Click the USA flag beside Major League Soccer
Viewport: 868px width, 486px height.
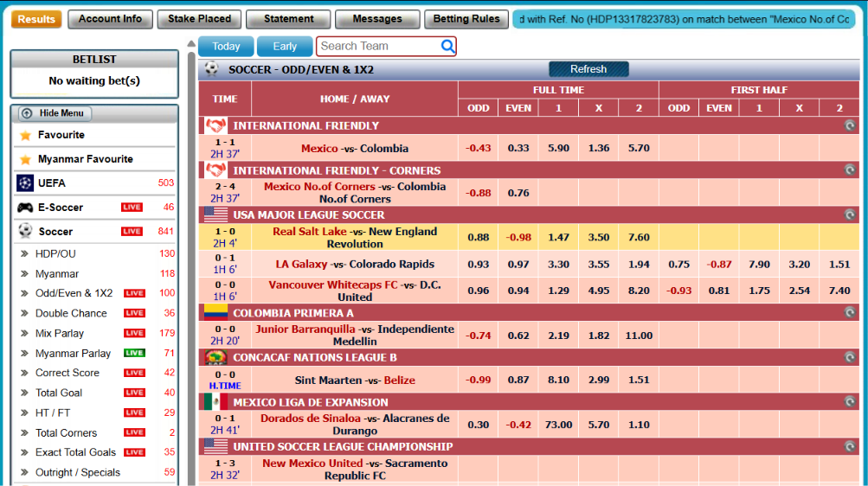[x=215, y=214]
